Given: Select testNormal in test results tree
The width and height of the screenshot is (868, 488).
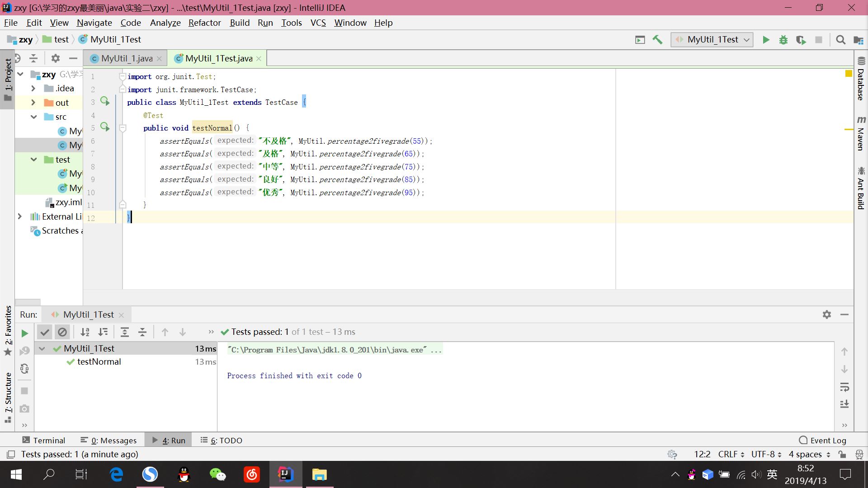Looking at the screenshot, I should click(99, 361).
